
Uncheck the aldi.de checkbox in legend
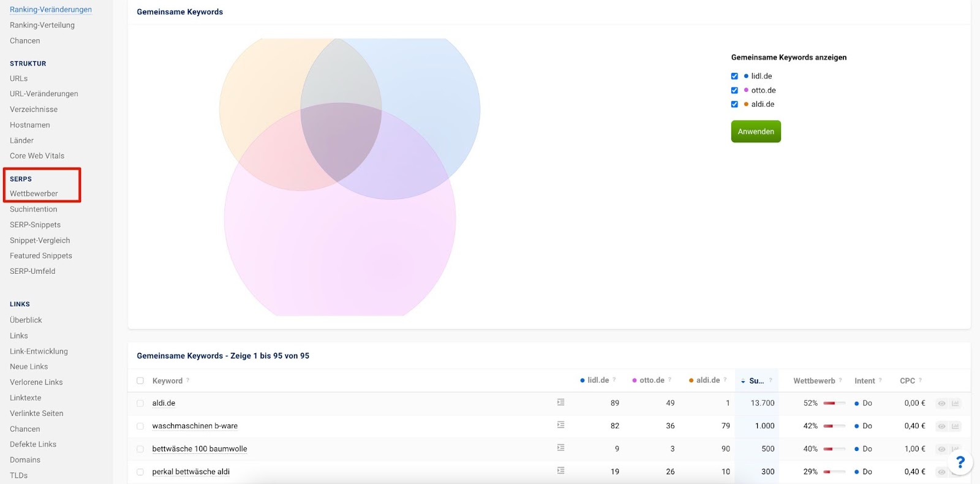(734, 104)
